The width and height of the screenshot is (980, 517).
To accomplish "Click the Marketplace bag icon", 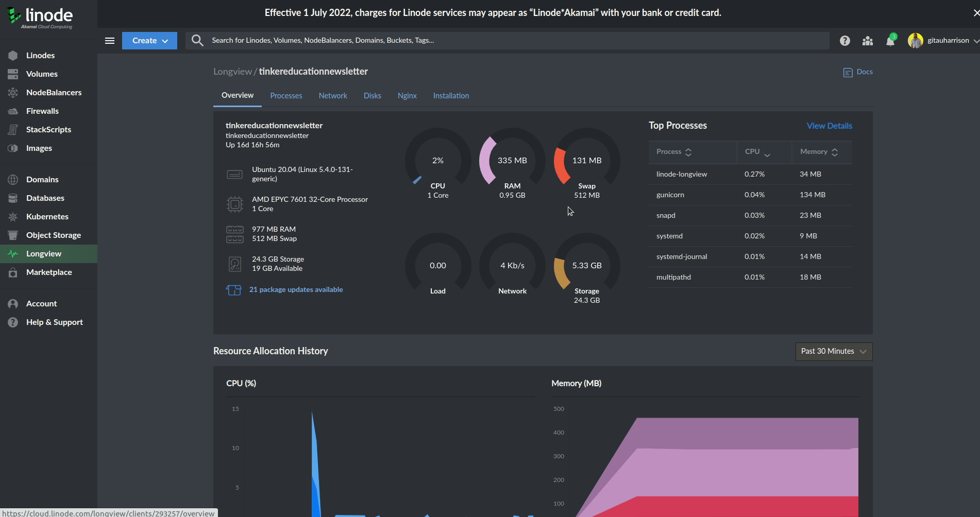I will point(13,272).
